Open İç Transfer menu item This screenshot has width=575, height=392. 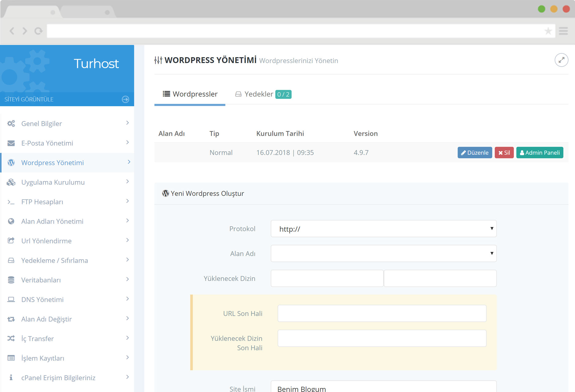coord(68,338)
